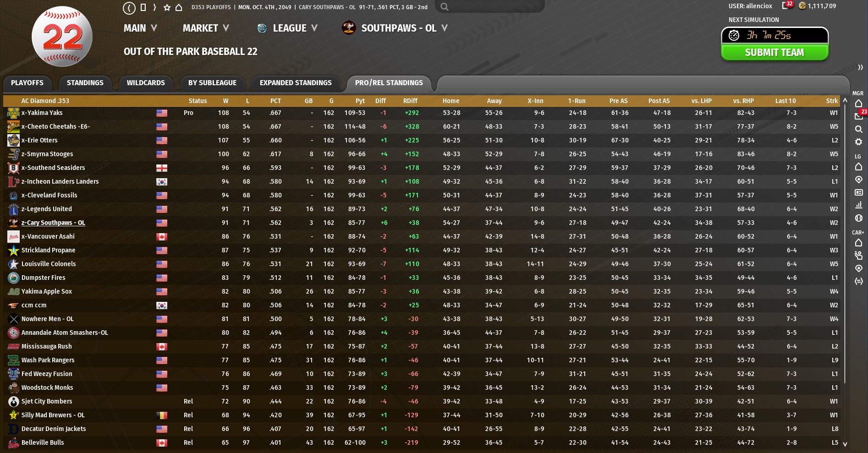Sort by the vs. LHP column header
The image size is (868, 453).
[702, 101]
